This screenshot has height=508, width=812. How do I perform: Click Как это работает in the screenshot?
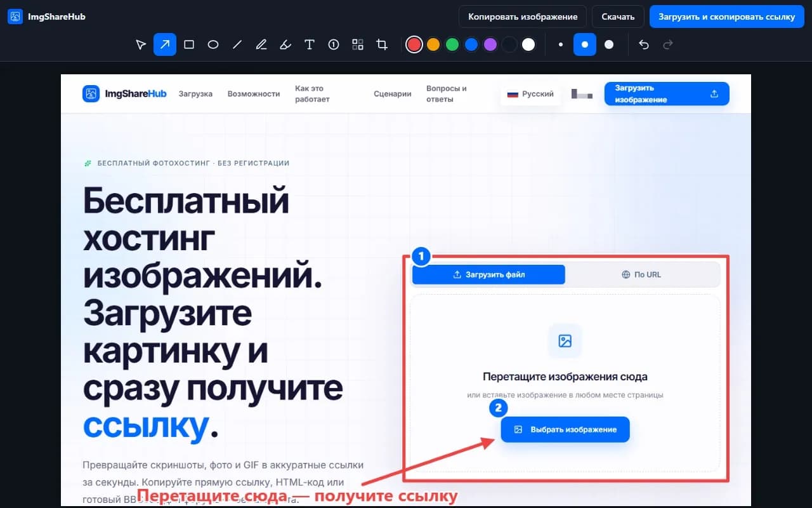click(312, 94)
